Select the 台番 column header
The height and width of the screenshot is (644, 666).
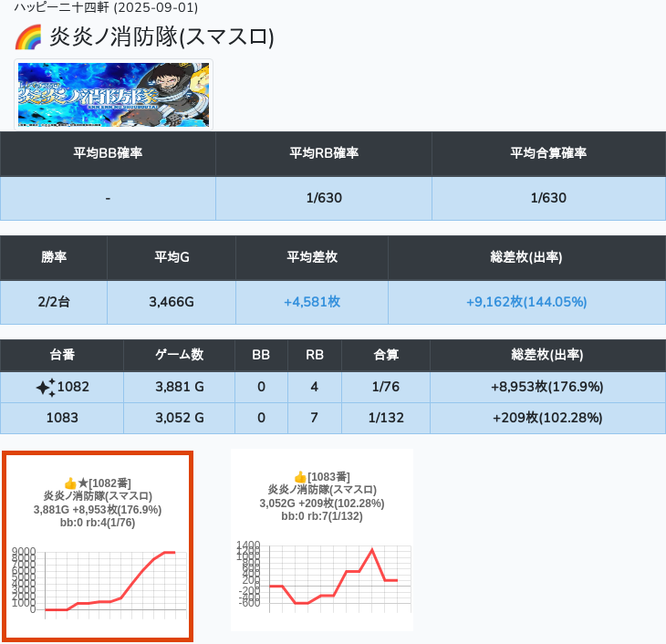click(x=62, y=356)
